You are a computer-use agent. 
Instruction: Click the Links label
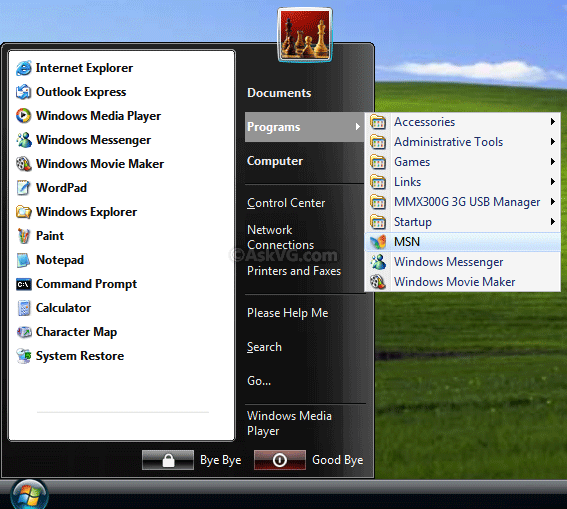(x=408, y=182)
